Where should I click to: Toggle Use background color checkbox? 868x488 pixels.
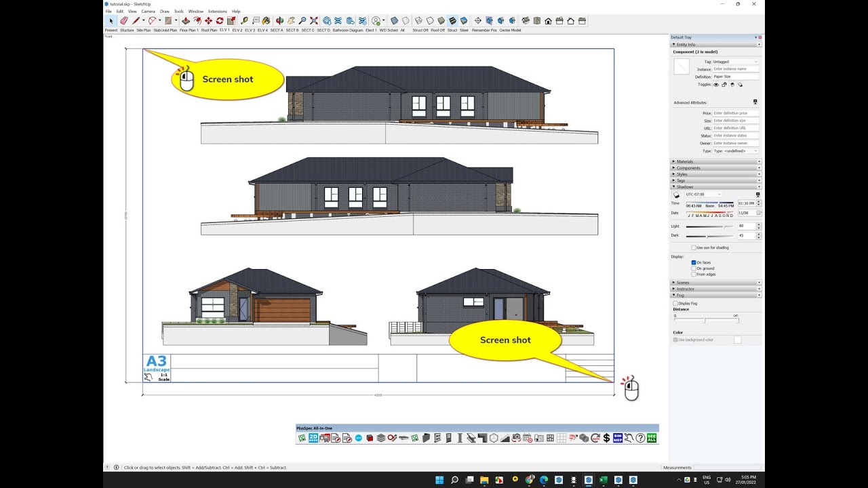pyautogui.click(x=675, y=340)
